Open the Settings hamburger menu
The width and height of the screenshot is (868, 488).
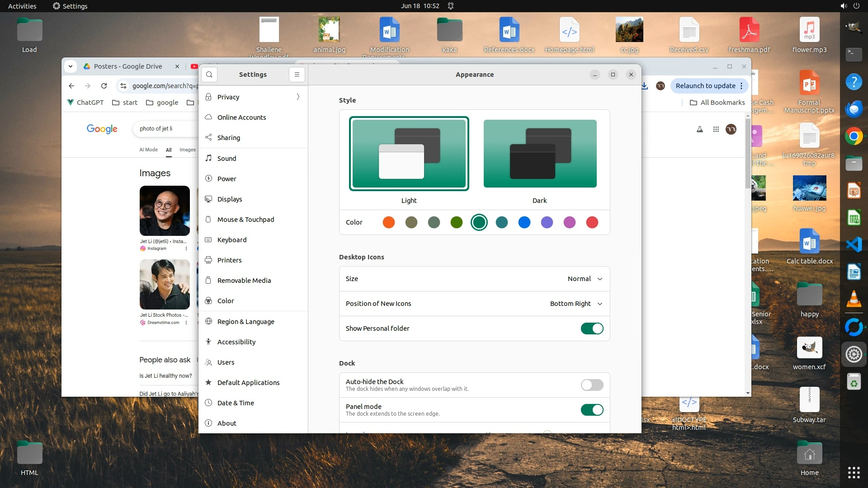[x=297, y=75]
